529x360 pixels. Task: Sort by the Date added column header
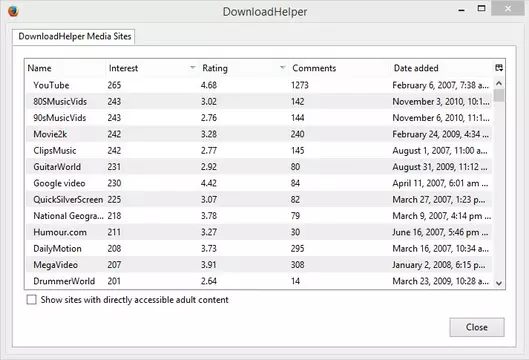pos(442,68)
